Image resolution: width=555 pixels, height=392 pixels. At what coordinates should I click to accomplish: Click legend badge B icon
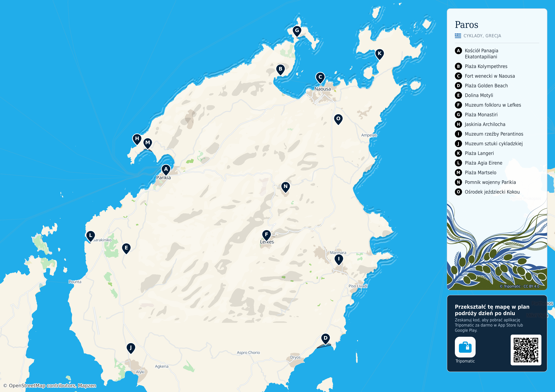(x=458, y=66)
